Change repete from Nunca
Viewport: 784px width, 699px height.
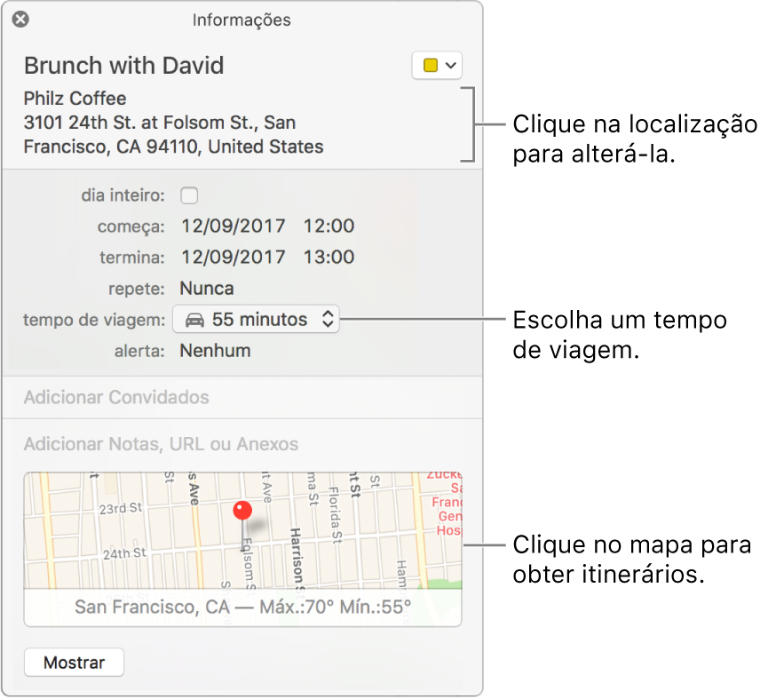pyautogui.click(x=207, y=288)
